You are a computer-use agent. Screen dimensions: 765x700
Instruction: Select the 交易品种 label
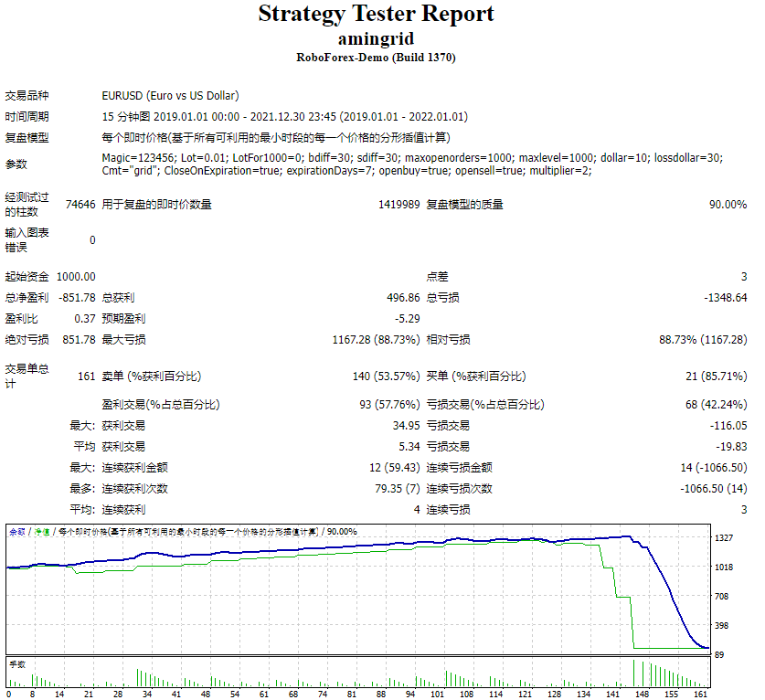tap(27, 96)
